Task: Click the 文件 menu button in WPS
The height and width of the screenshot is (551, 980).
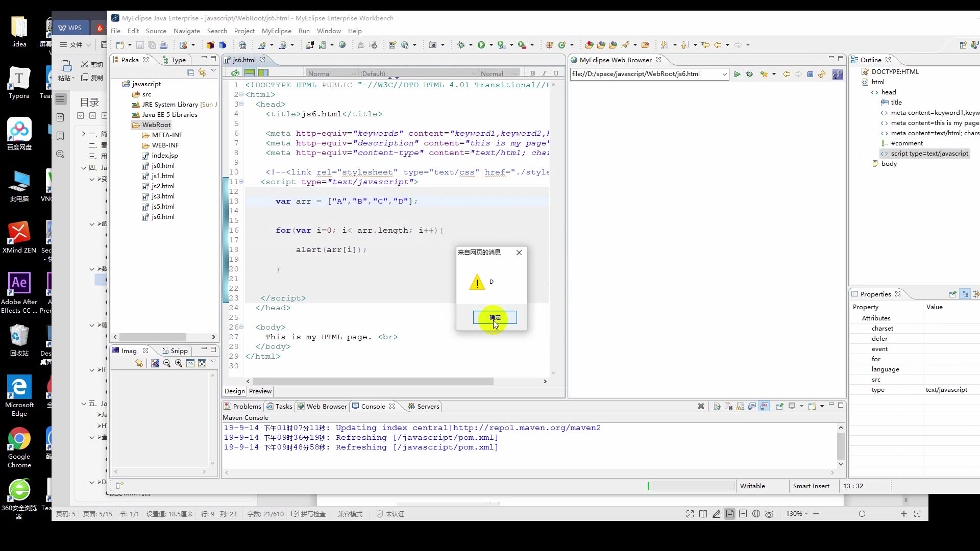Action: click(76, 45)
